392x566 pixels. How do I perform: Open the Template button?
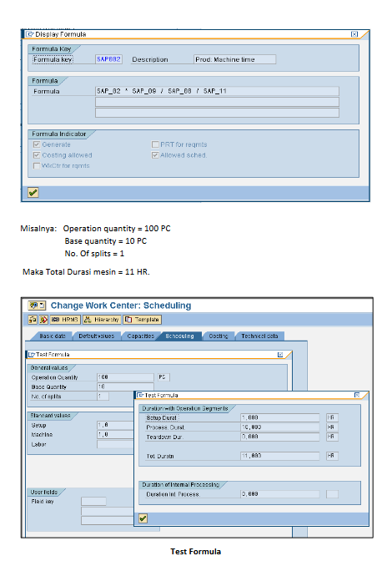(x=142, y=320)
